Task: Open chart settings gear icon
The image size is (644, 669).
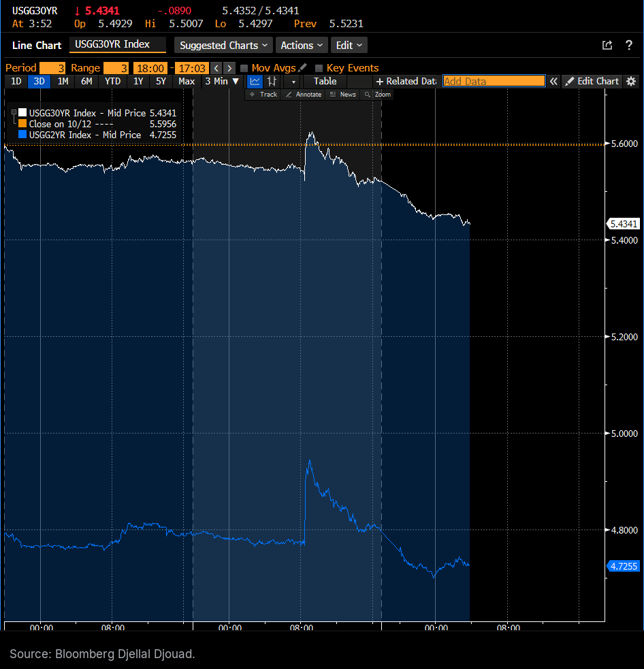Action: point(631,81)
